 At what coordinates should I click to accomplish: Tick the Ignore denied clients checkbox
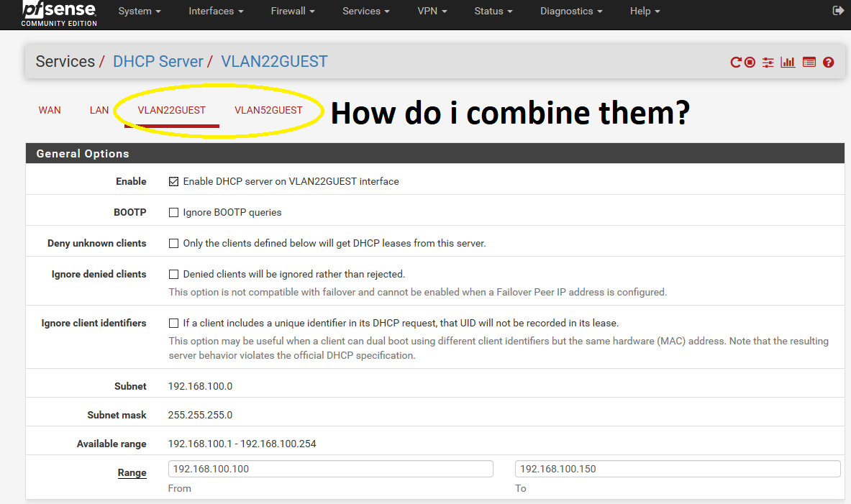click(173, 275)
